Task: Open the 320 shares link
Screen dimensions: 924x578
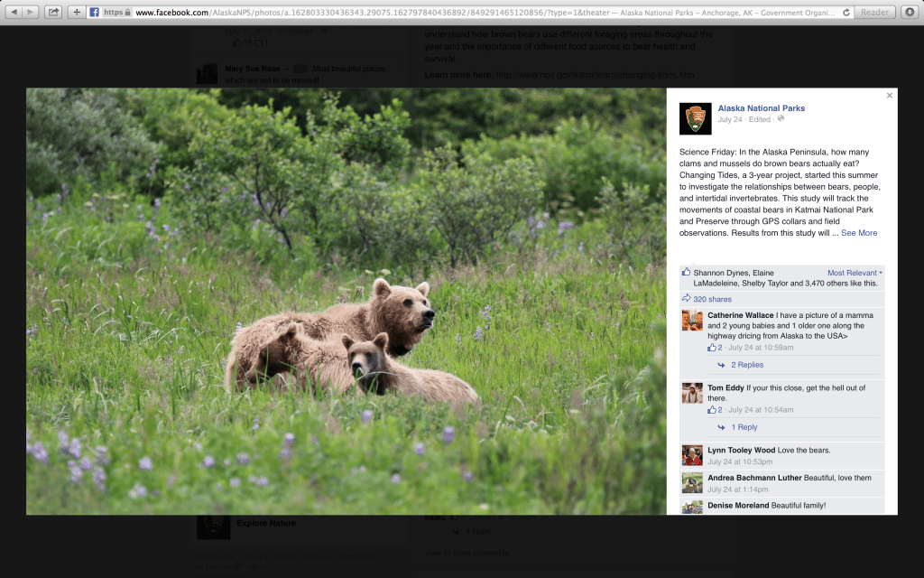Action: (713, 298)
